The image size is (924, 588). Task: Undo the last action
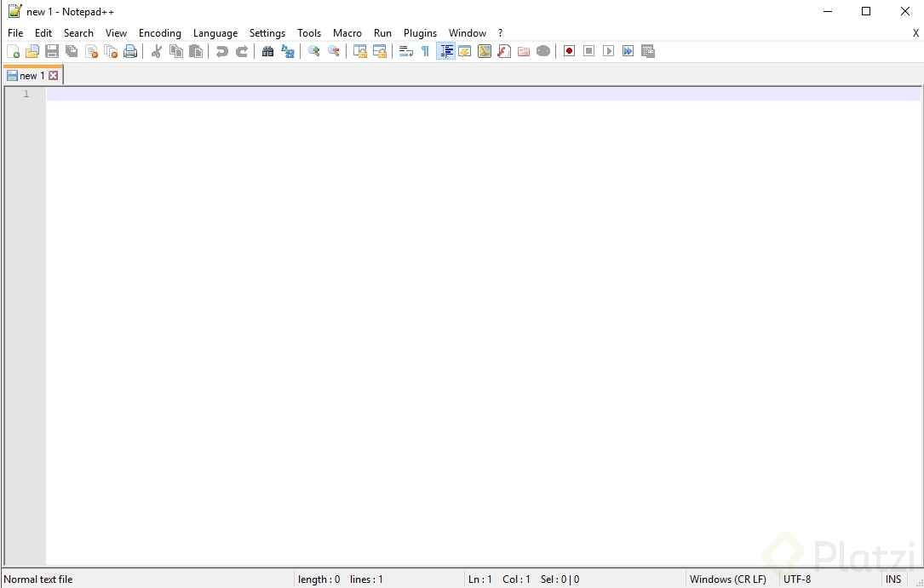click(221, 51)
